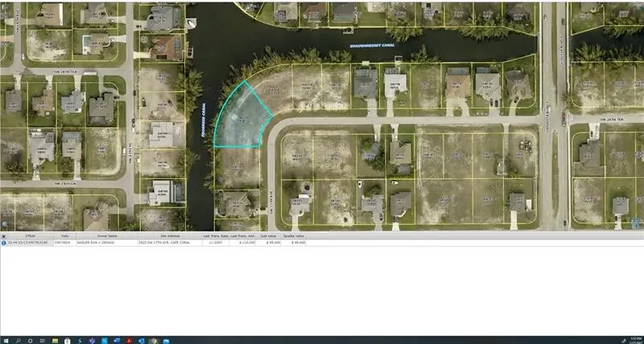Open Outlook from the taskbar
The height and width of the screenshot is (344, 644).
pos(142,341)
